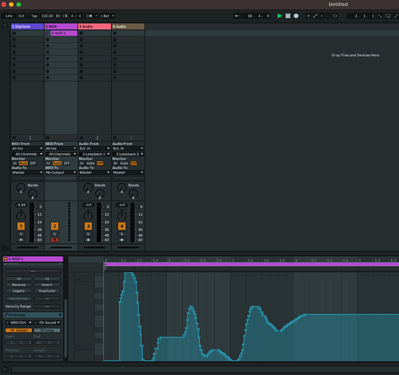This screenshot has height=375, width=399.
Task: Click the session record circle icon
Action: click(x=335, y=16)
